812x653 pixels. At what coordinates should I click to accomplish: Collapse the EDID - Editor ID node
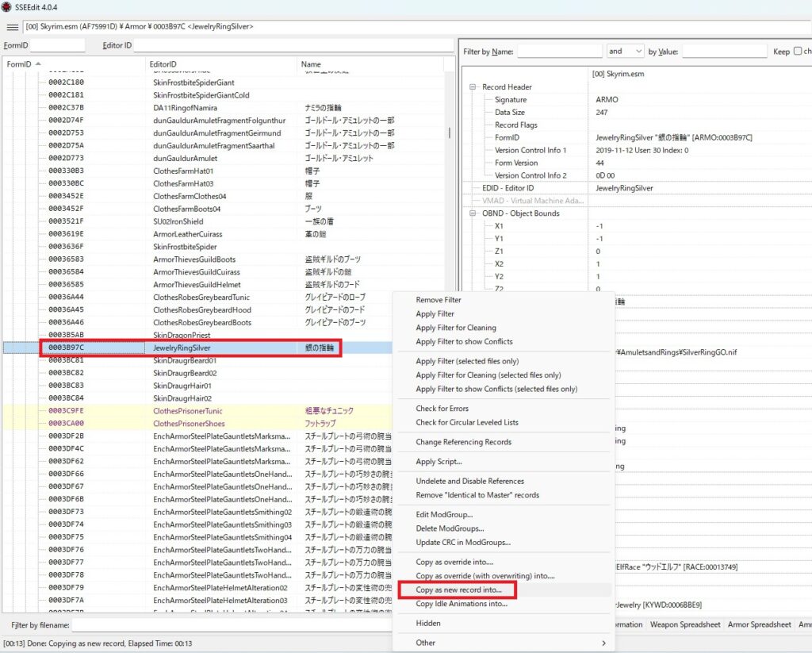[x=473, y=188]
